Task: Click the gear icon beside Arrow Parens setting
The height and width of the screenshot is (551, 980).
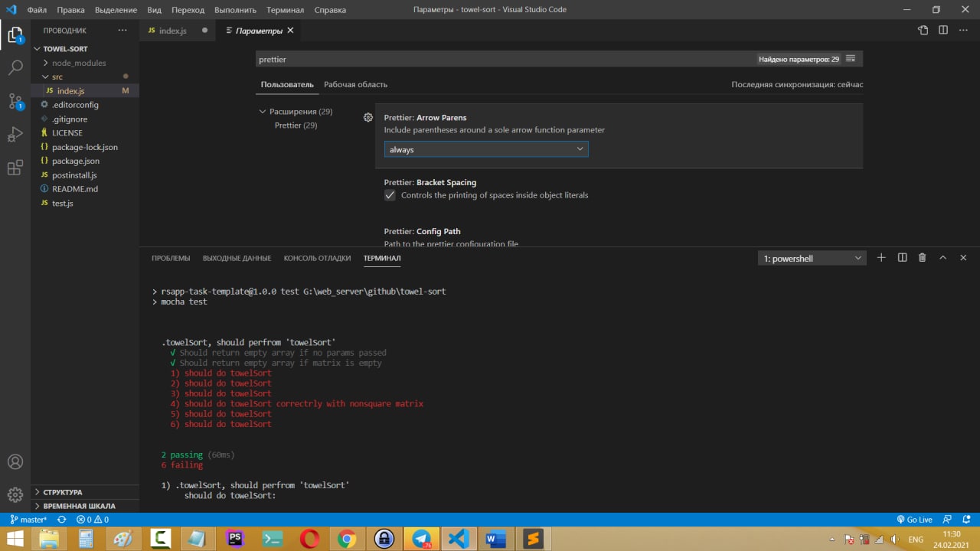Action: click(368, 118)
